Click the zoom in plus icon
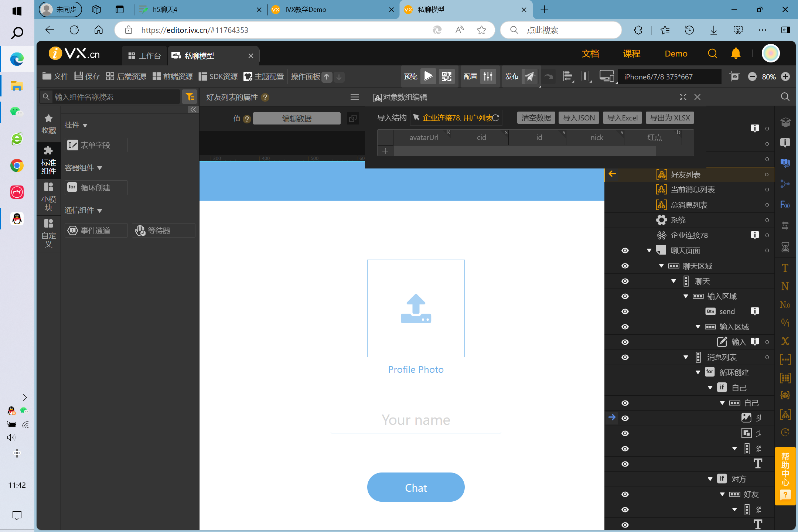Screen dimensions: 798x532 point(785,76)
